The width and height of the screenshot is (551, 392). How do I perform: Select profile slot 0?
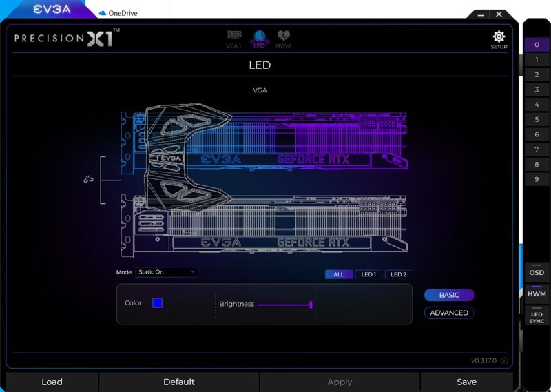(537, 45)
